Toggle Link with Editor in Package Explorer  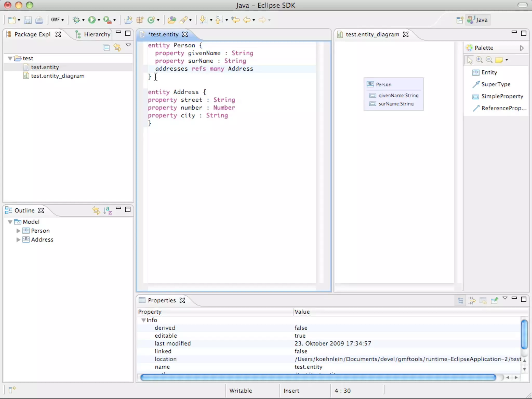[x=117, y=48]
